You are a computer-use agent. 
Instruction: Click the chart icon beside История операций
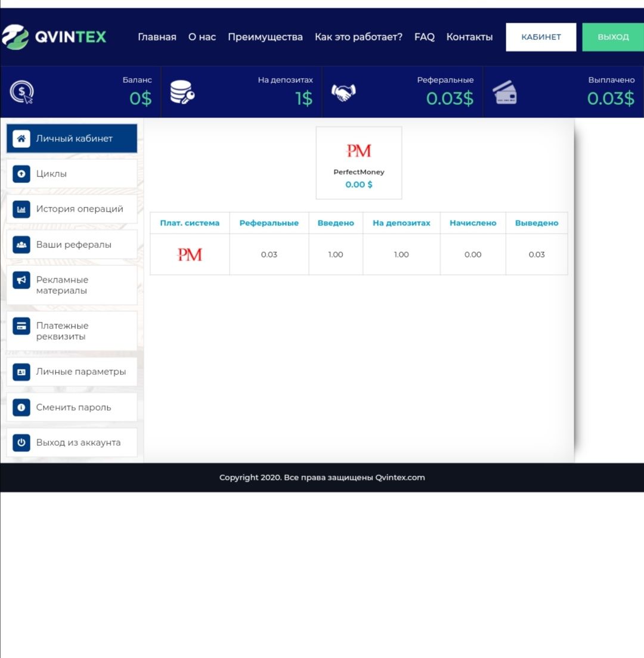click(x=21, y=209)
